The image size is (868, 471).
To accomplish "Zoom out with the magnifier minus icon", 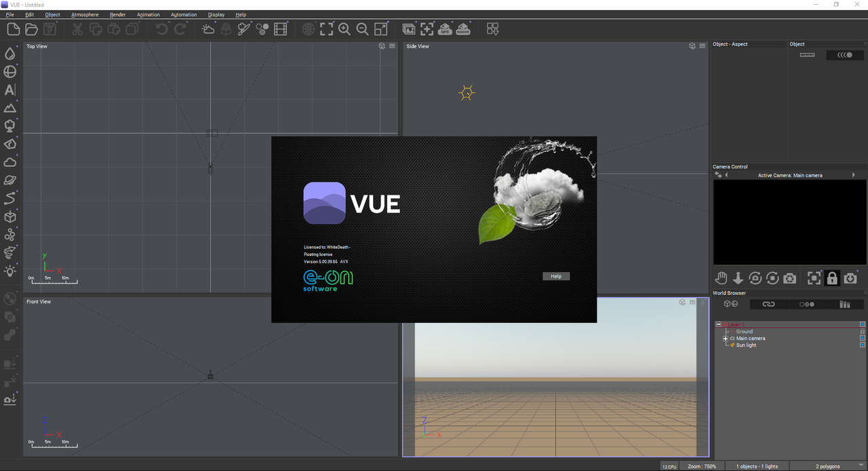I will tap(363, 29).
